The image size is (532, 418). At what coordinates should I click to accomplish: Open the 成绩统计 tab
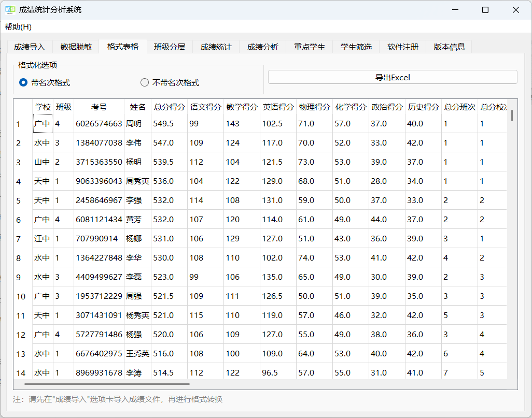click(x=215, y=46)
